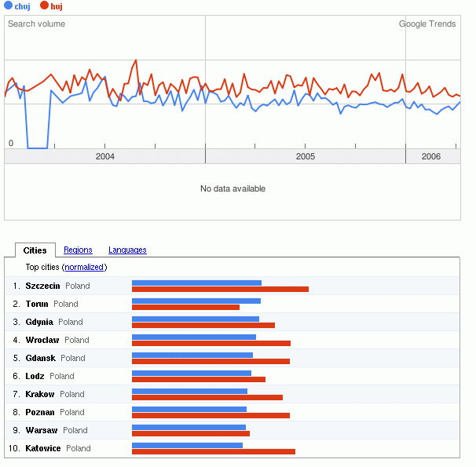Click the 2006 timeline label

pyautogui.click(x=431, y=157)
